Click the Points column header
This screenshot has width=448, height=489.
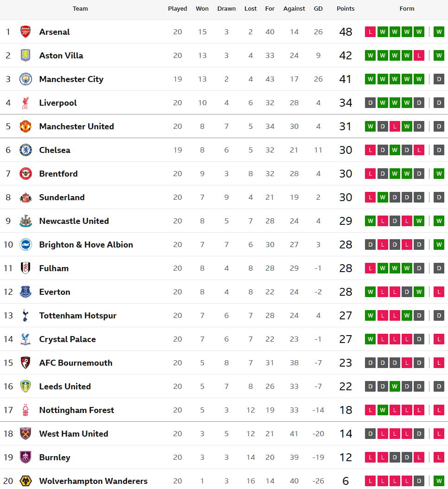(346, 8)
